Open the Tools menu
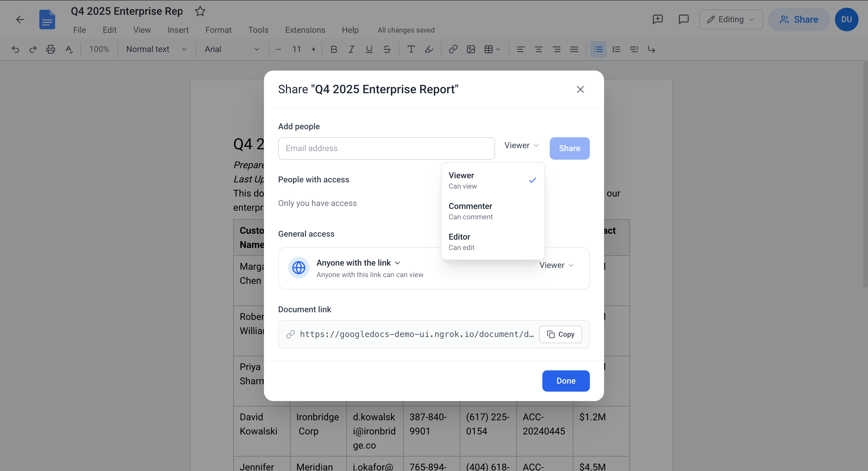868x471 pixels. pos(258,30)
